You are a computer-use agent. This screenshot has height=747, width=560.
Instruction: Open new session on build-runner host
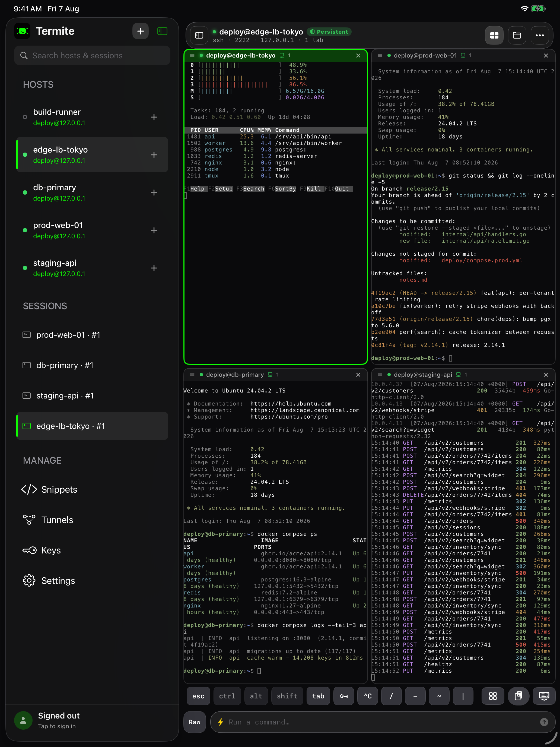point(154,117)
